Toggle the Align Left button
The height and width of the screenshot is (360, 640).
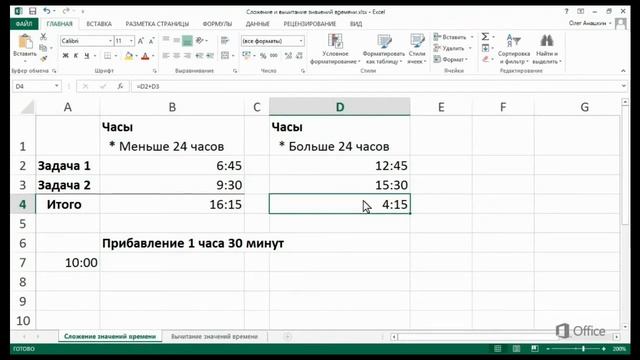166,56
